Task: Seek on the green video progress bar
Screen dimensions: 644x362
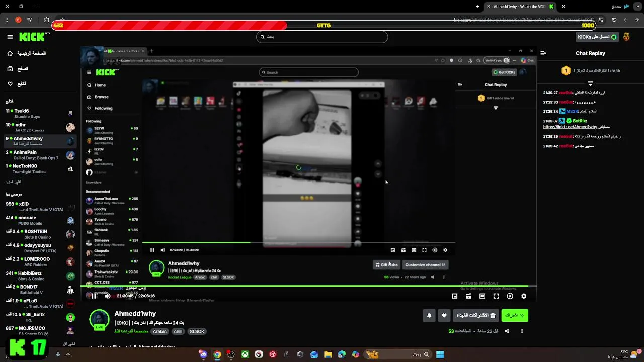Action: click(x=308, y=286)
